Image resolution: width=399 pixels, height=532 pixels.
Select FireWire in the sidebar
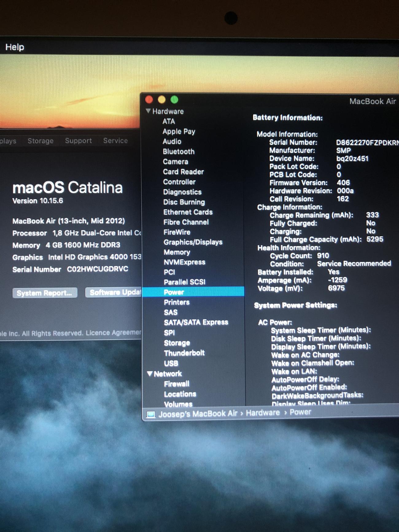coord(177,232)
